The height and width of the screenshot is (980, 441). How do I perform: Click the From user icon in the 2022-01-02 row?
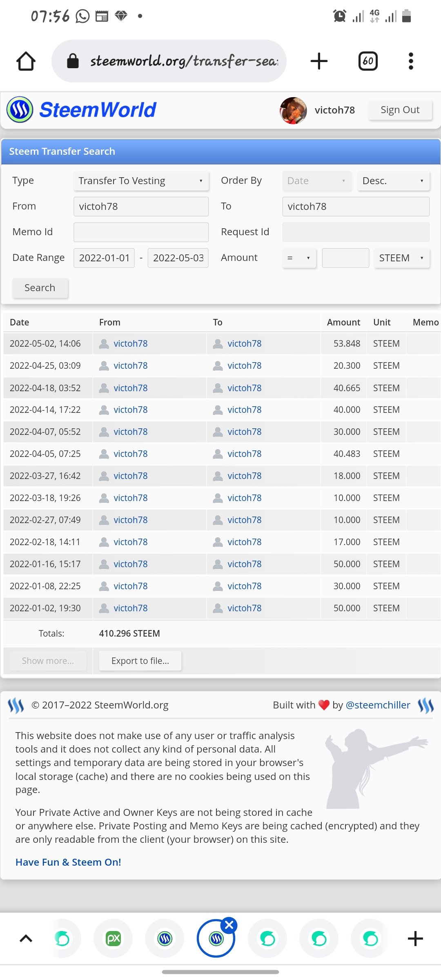(104, 608)
